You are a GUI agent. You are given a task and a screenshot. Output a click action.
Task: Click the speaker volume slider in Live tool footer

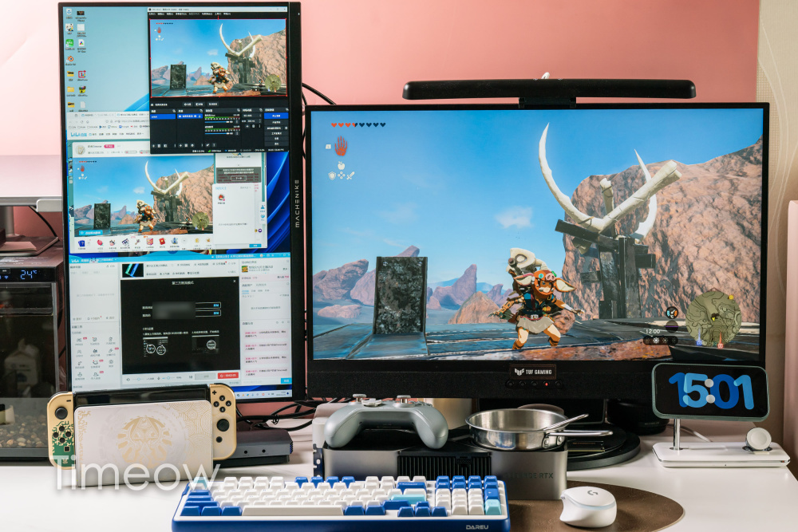139,379
